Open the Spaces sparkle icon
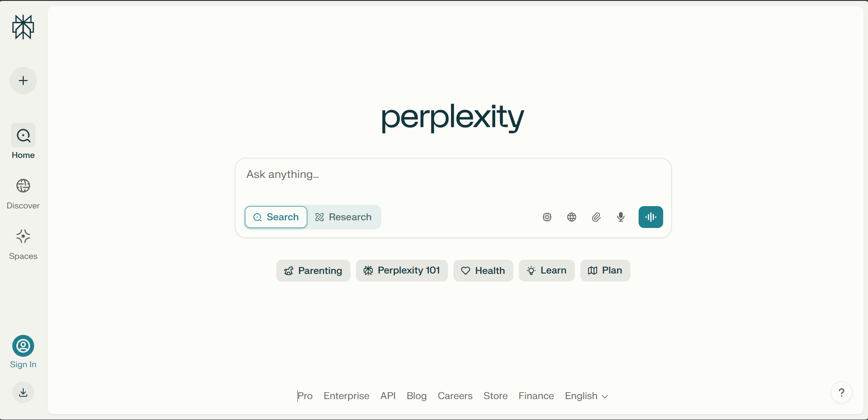 click(23, 236)
